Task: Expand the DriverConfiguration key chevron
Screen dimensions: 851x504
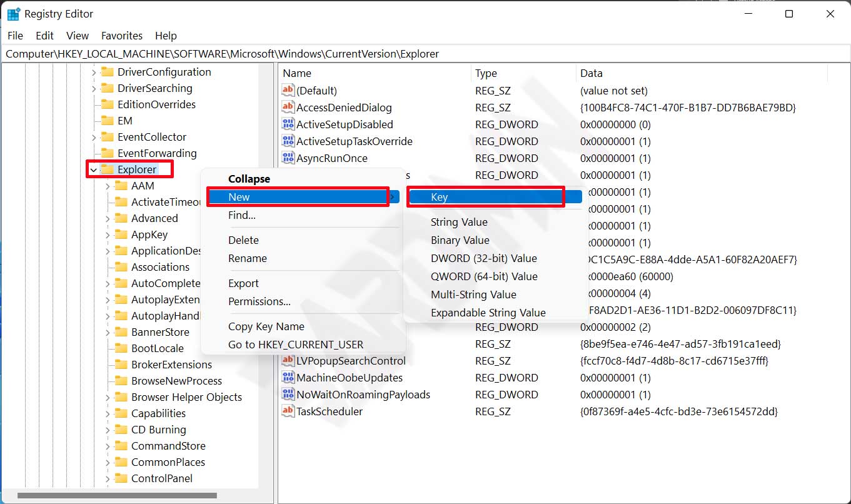Action: click(94, 72)
